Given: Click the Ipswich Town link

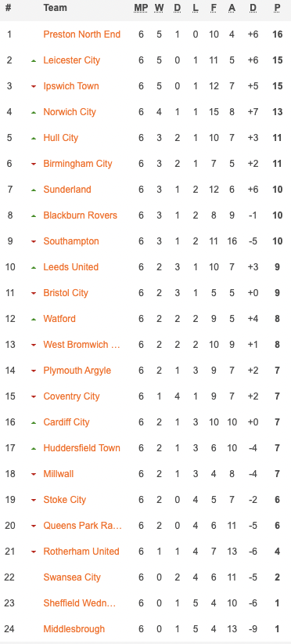Looking at the screenshot, I should pos(71,86).
